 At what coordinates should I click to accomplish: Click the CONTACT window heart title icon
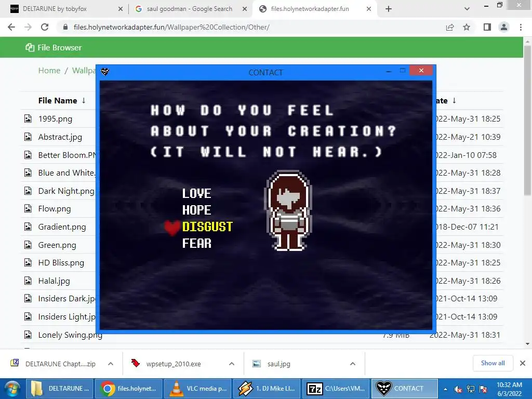[x=105, y=72]
